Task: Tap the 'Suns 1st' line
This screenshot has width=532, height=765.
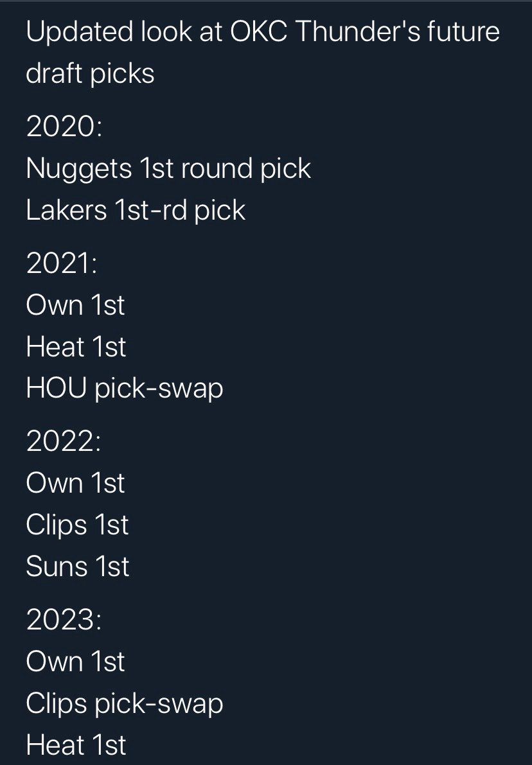Action: (x=78, y=567)
